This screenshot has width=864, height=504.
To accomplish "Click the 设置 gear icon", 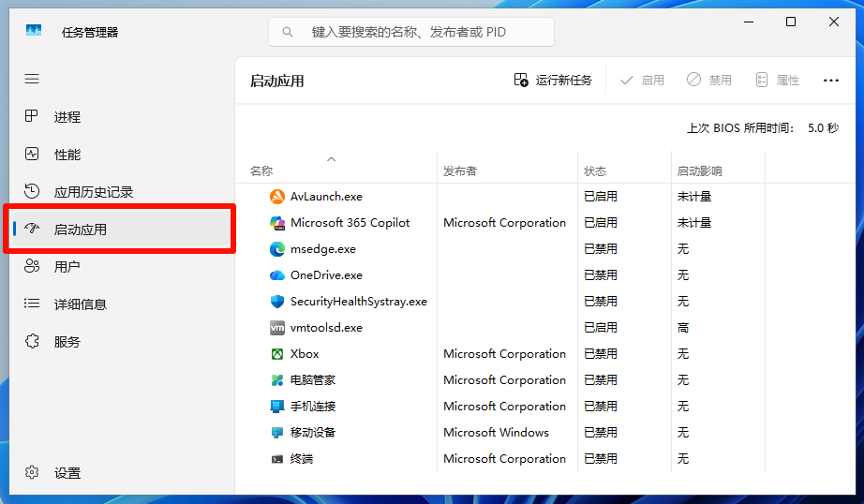I will [x=32, y=472].
